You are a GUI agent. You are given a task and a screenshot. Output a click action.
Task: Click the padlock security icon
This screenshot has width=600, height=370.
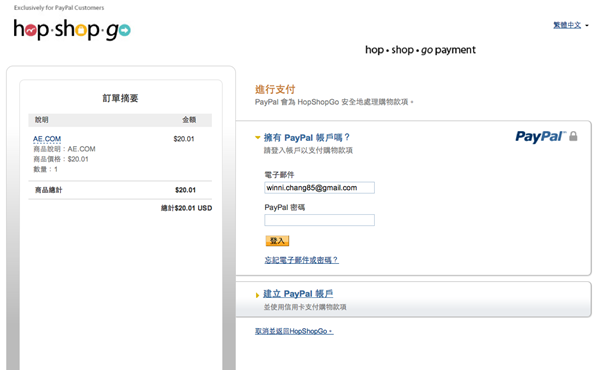coord(573,136)
